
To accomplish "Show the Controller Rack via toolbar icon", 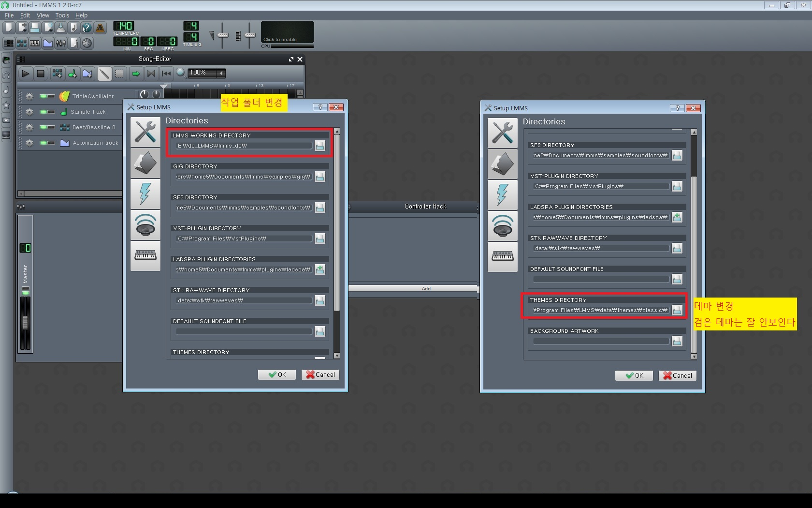I will [87, 43].
